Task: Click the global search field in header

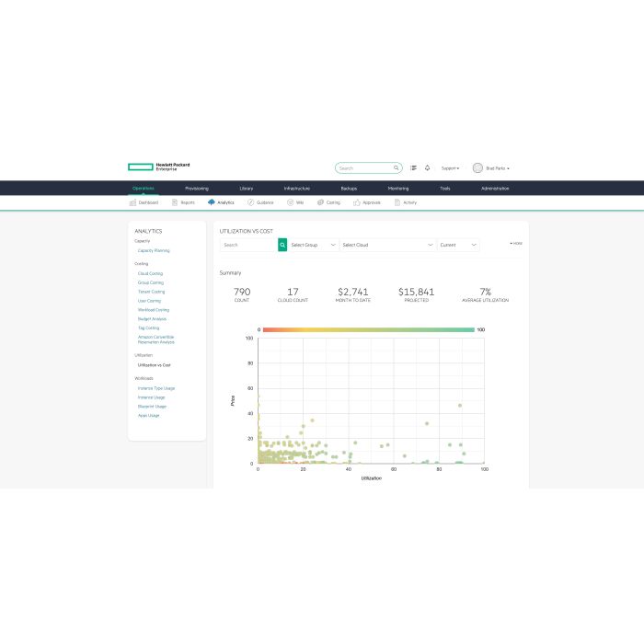Action: [365, 168]
